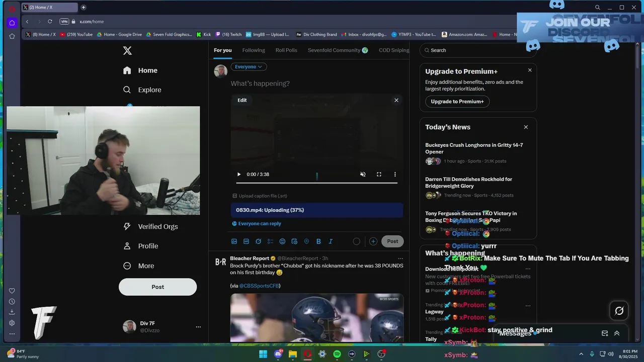
Task: Open the Windows Start menu
Action: pos(263,354)
